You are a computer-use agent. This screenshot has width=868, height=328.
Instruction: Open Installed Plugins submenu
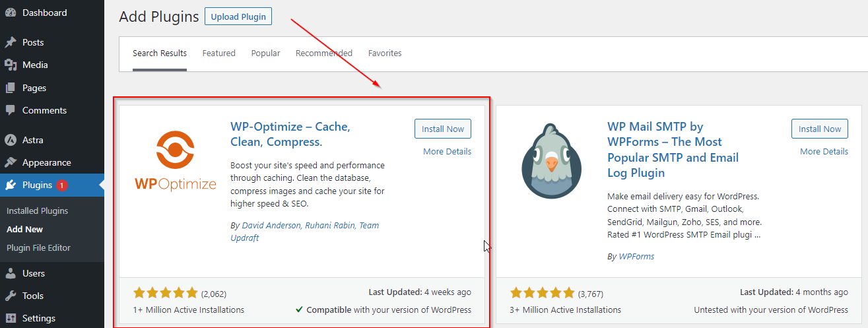click(x=38, y=211)
